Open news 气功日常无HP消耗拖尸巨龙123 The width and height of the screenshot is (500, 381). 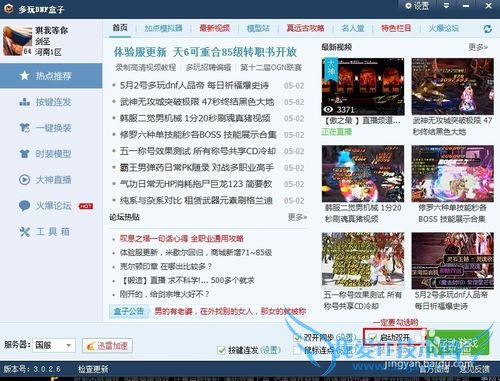tap(196, 184)
